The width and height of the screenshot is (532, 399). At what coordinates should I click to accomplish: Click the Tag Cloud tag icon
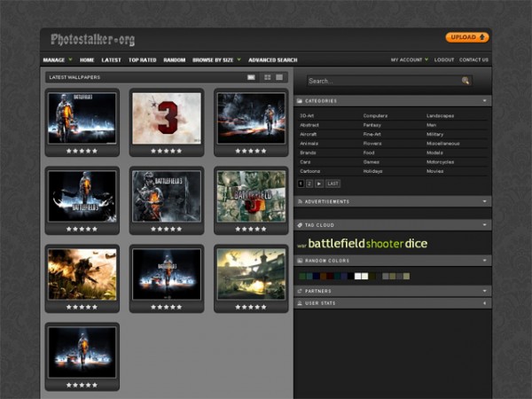pos(301,225)
